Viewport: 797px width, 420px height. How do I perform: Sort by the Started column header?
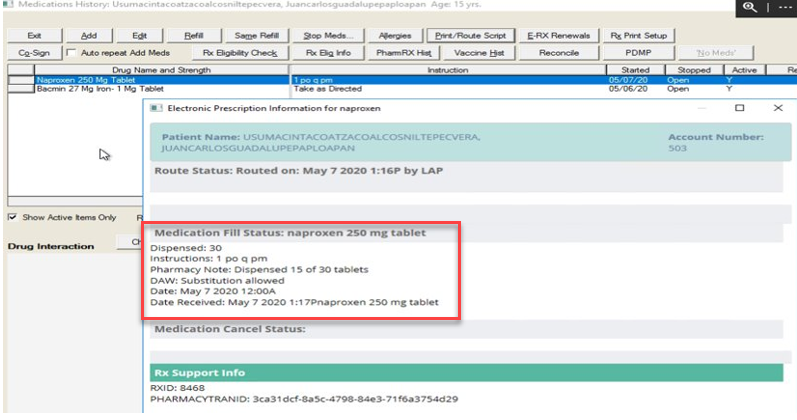[635, 70]
